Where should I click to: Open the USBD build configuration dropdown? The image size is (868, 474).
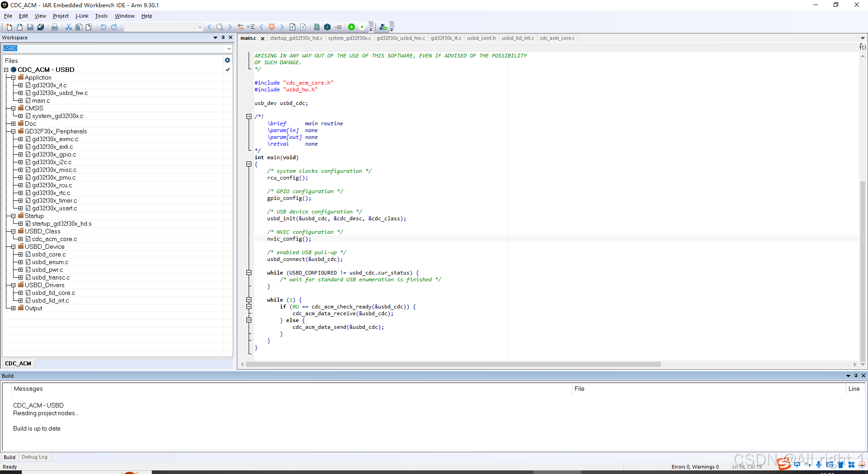point(229,48)
